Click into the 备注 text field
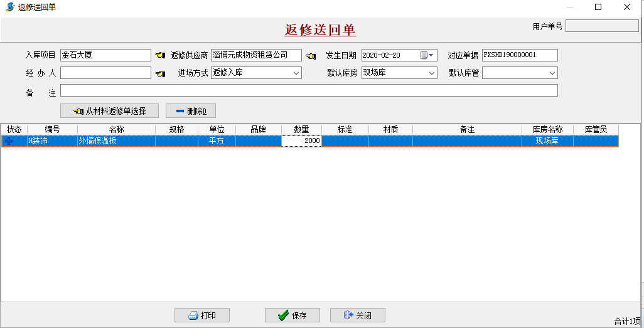This screenshot has height=328, width=644. (309, 91)
